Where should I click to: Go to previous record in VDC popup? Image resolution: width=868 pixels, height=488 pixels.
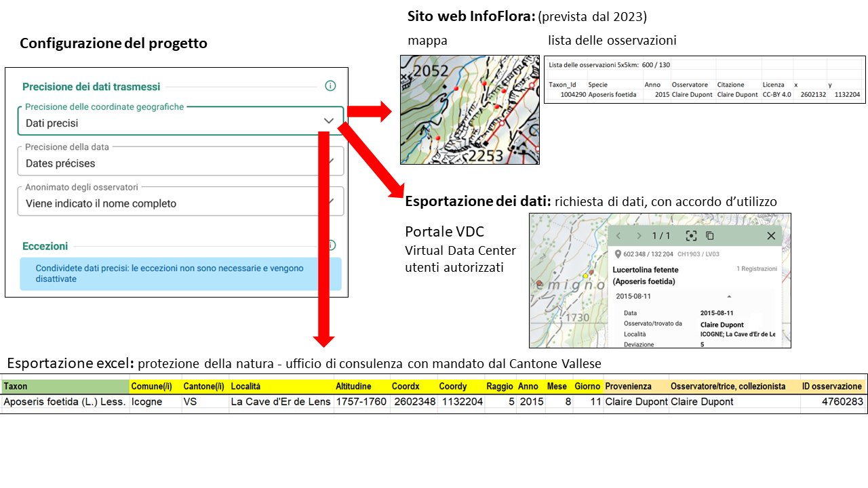618,236
